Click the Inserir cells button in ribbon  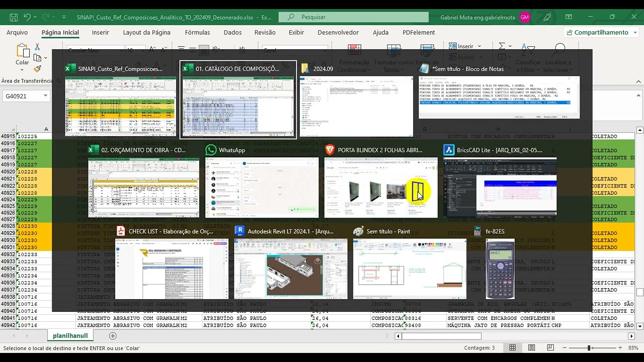point(461,46)
